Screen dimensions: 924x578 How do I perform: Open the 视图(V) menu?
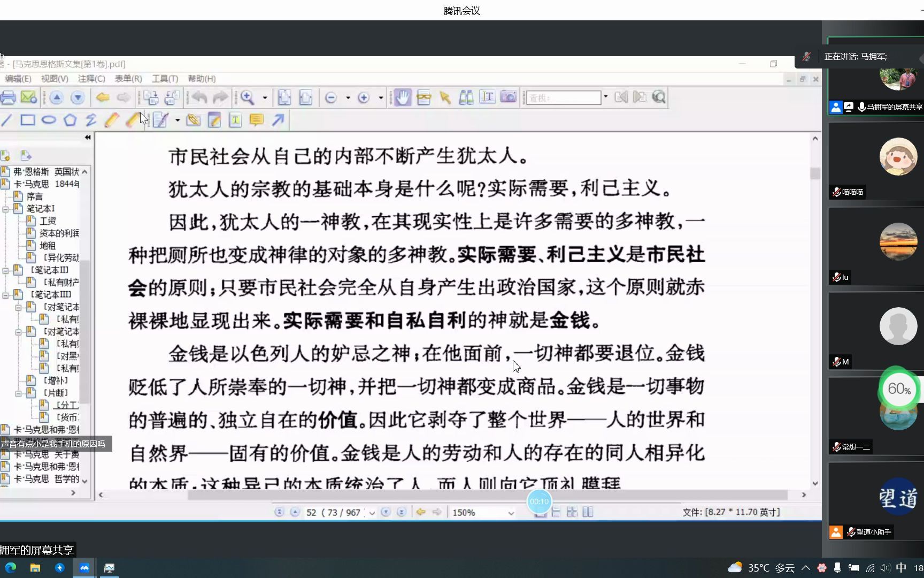(x=55, y=79)
